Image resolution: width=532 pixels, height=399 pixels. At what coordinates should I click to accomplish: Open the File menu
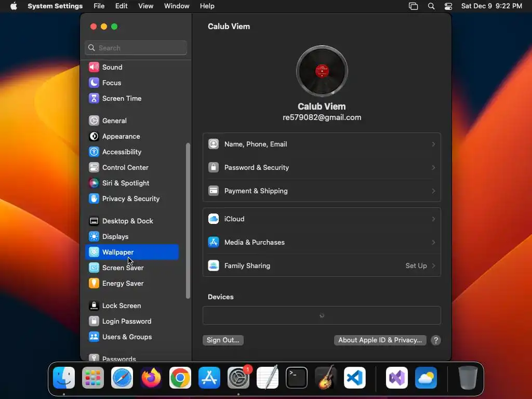click(99, 6)
